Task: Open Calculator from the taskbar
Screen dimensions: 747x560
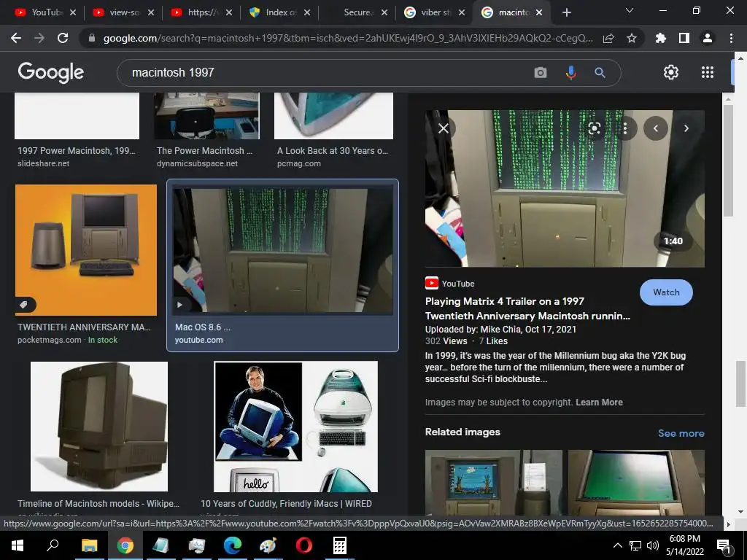Action: point(340,545)
